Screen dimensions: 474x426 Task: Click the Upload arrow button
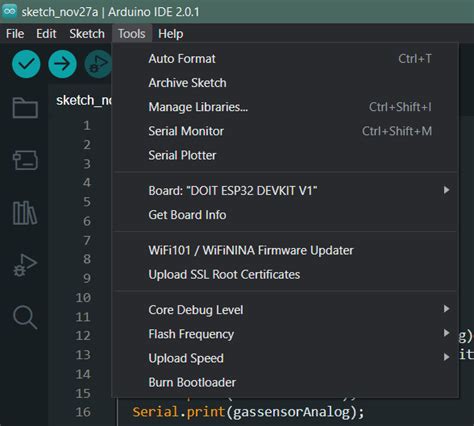62,64
